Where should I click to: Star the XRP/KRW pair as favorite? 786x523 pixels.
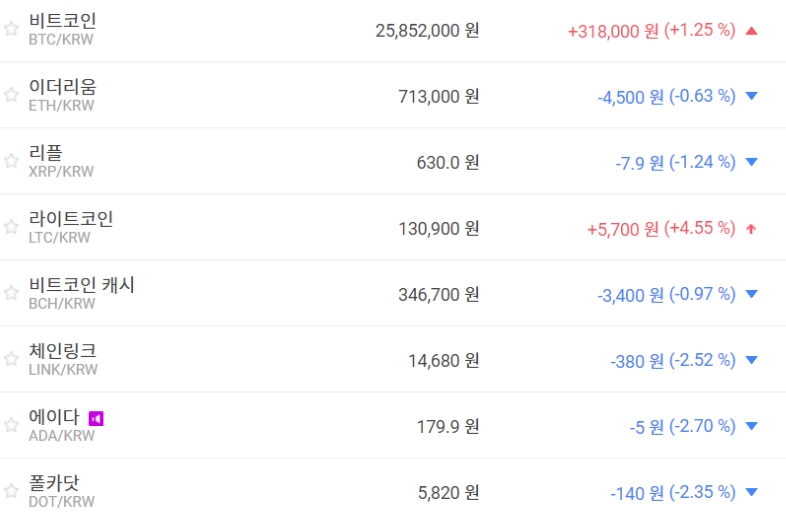coord(11,161)
